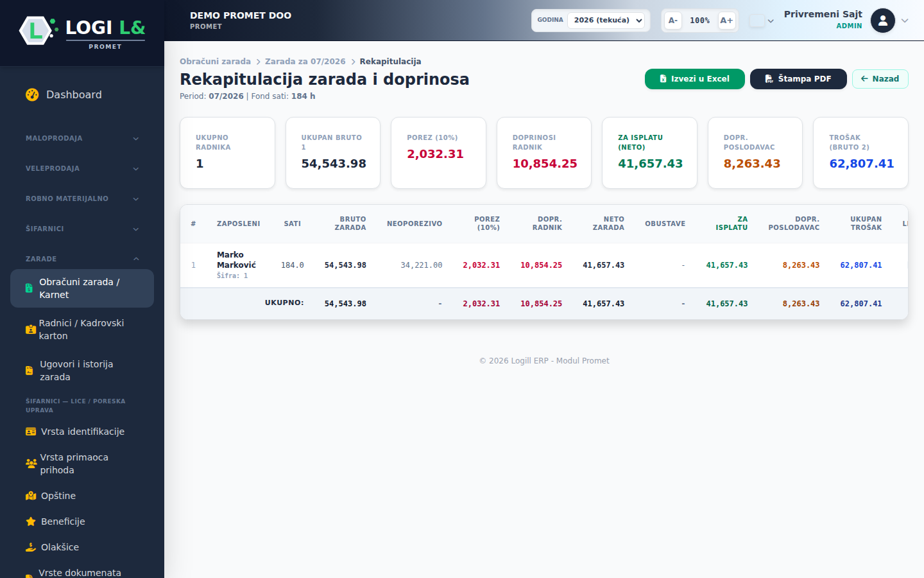Click the Vrsta primaoca prihoda people icon
924x578 pixels.
(x=31, y=463)
